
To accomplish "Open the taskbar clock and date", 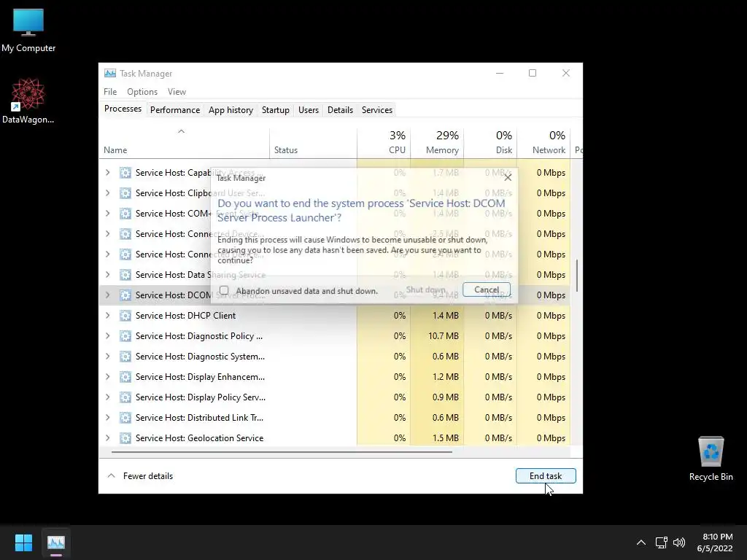I will coord(715,542).
